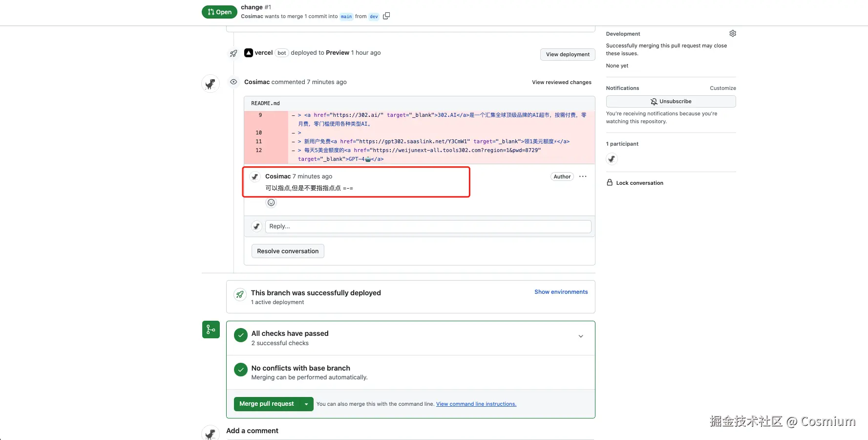Image resolution: width=868 pixels, height=440 pixels.
Task: Open View command line instructions link
Action: 476,404
